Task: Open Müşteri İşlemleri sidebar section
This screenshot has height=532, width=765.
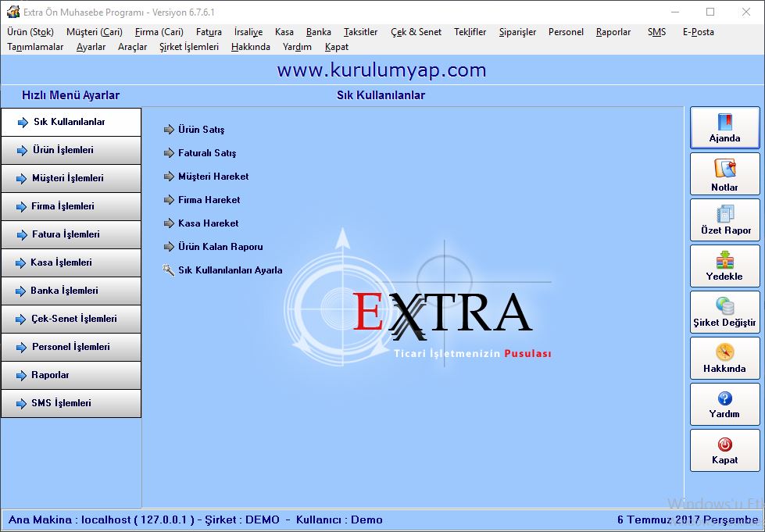Action: point(71,178)
